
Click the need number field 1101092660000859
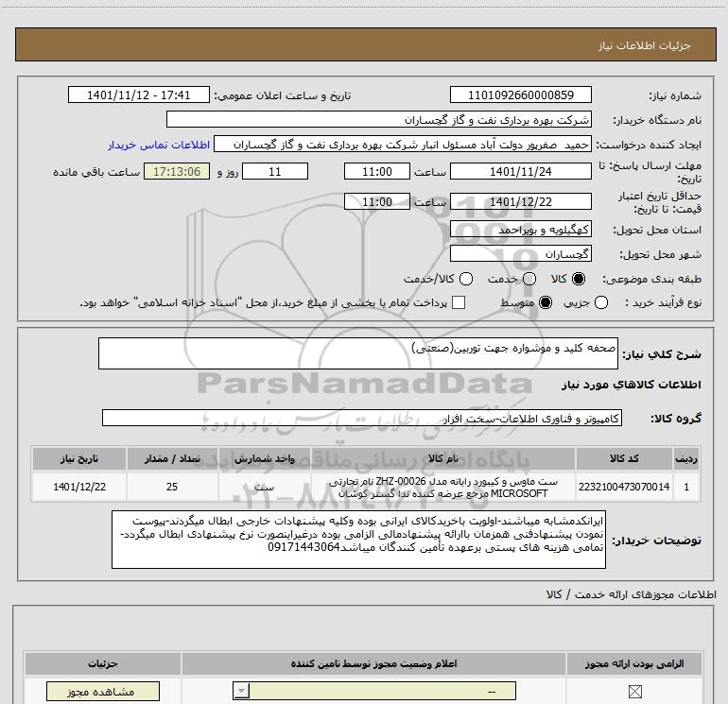(520, 95)
